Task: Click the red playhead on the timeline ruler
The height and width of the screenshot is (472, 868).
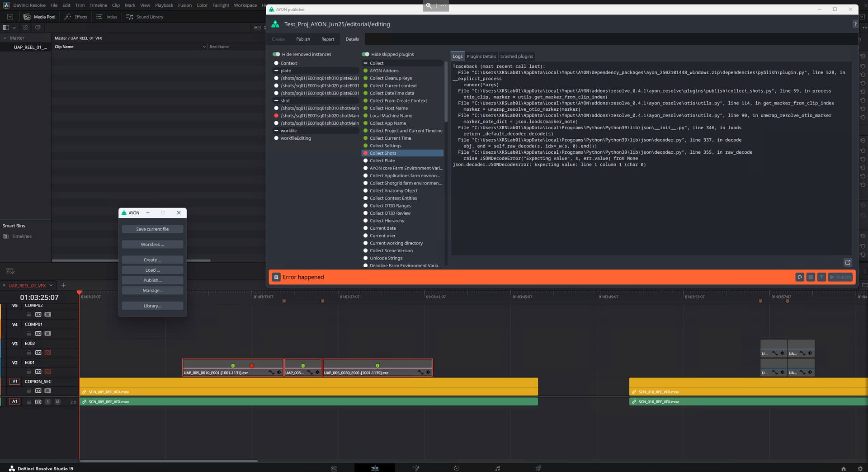Action: (79, 293)
